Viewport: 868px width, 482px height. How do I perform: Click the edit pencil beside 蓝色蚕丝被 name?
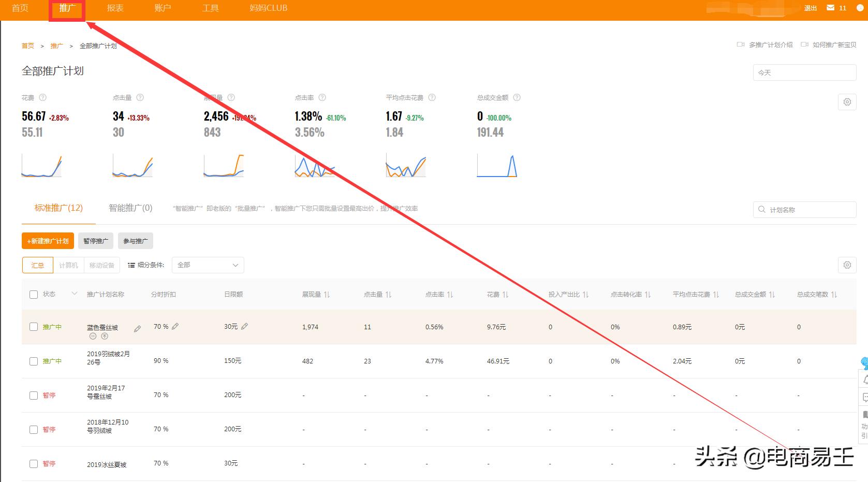pyautogui.click(x=137, y=329)
